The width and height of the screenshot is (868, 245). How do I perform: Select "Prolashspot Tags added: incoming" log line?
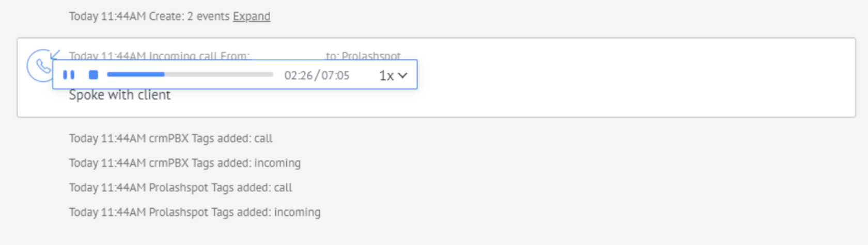(x=194, y=213)
